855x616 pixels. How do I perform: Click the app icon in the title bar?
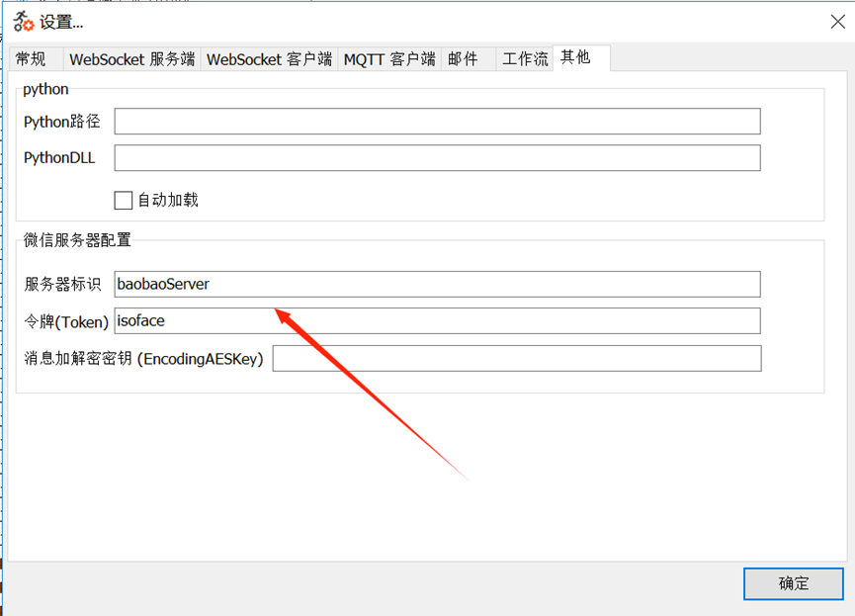(24, 22)
